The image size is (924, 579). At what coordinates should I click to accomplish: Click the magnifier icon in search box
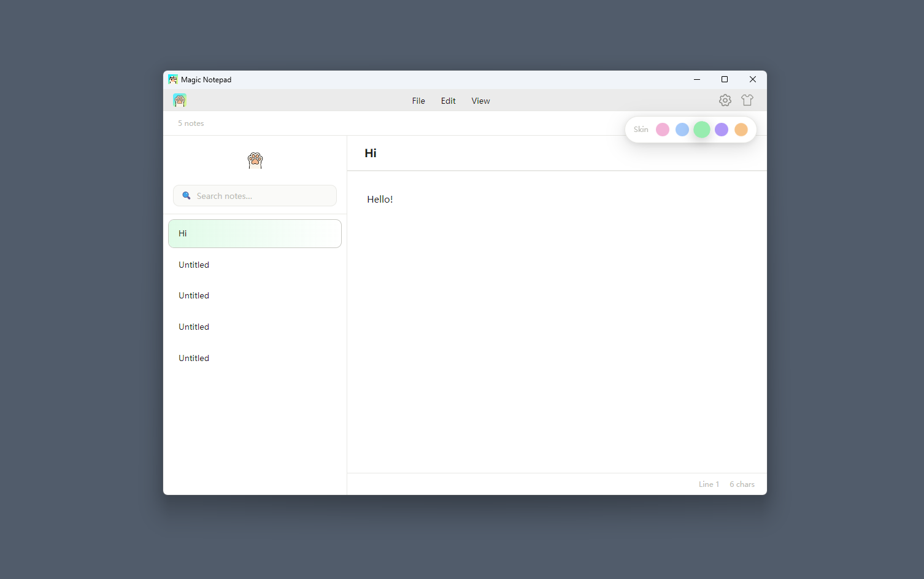click(x=187, y=196)
